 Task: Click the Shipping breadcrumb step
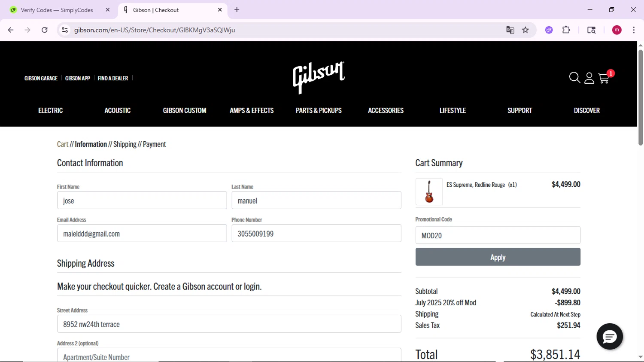click(x=125, y=144)
